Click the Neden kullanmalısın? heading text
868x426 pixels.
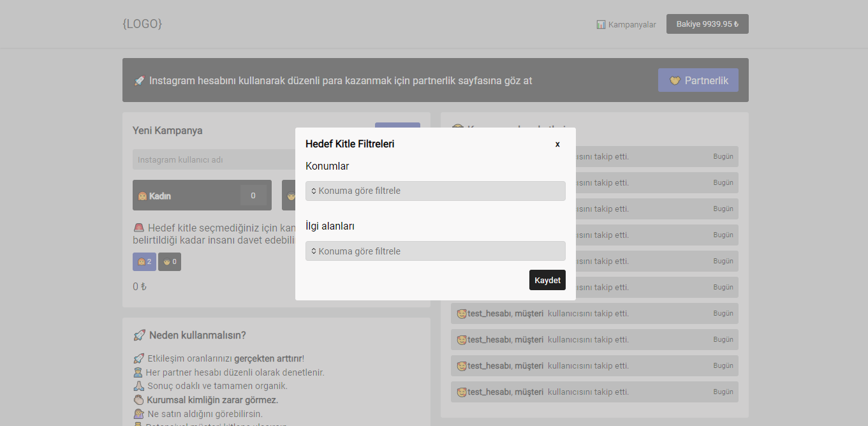pos(198,335)
